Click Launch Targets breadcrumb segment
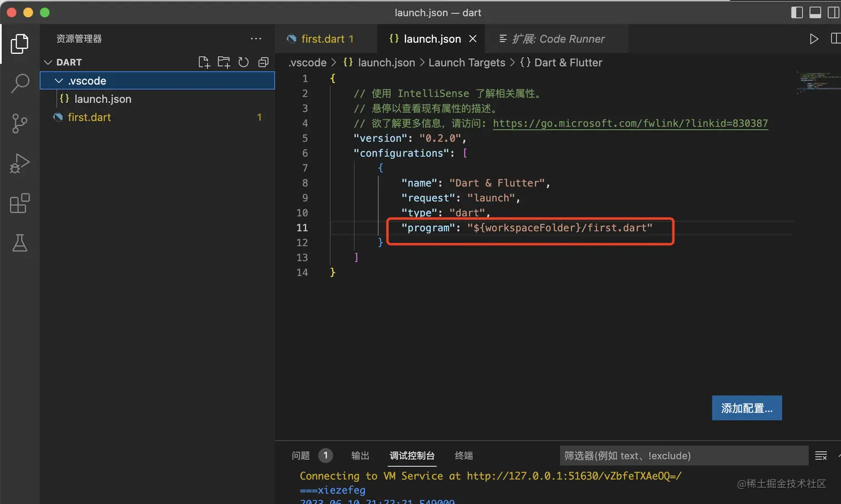This screenshot has width=841, height=504. (x=467, y=63)
